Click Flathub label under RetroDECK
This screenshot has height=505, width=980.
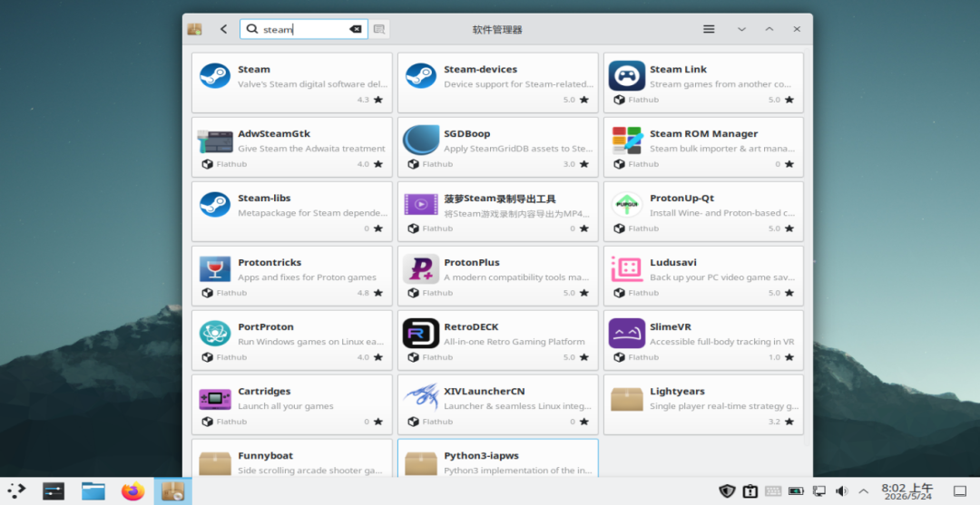[x=437, y=357]
